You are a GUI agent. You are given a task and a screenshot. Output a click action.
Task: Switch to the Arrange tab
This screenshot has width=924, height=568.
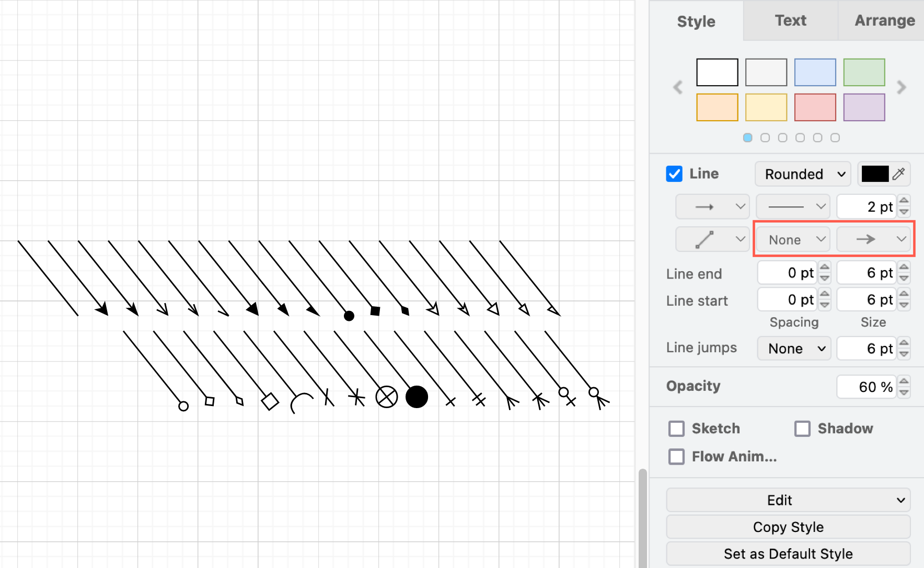tap(884, 21)
